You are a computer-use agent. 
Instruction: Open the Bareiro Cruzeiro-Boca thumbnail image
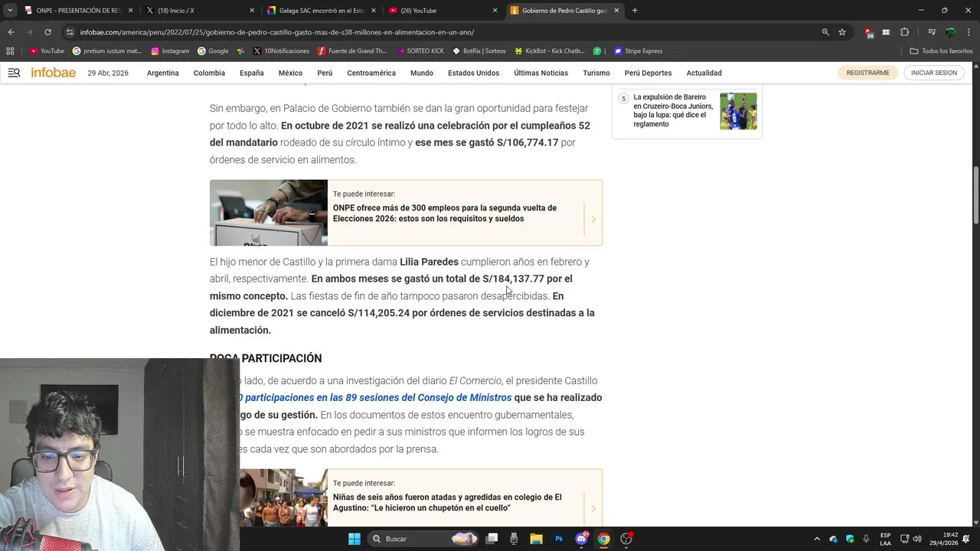click(738, 111)
